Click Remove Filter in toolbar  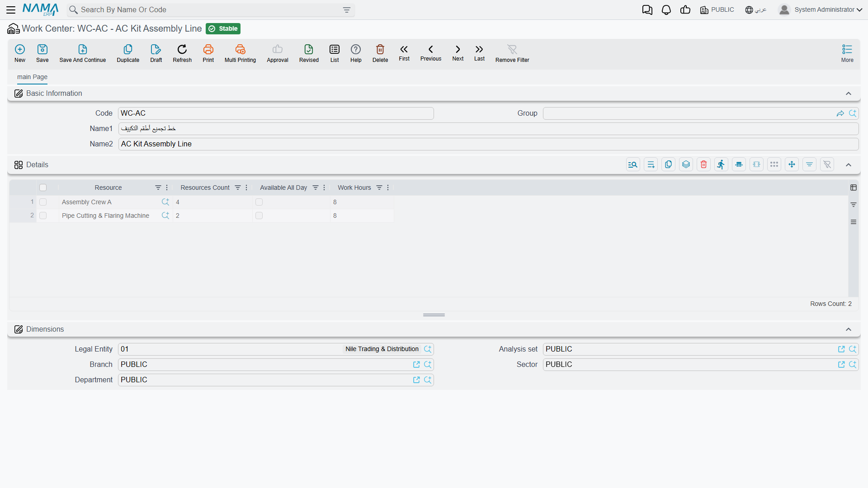pos(512,53)
